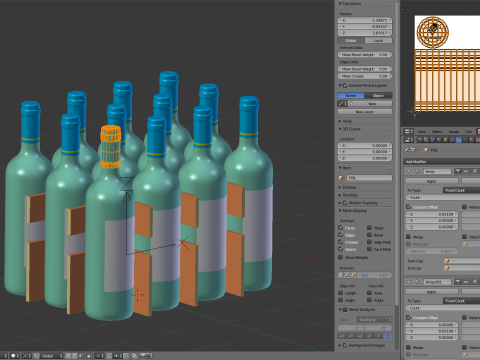Toggle viewport visibility of Array modifier
This screenshot has width=480, height=360.
(466, 171)
